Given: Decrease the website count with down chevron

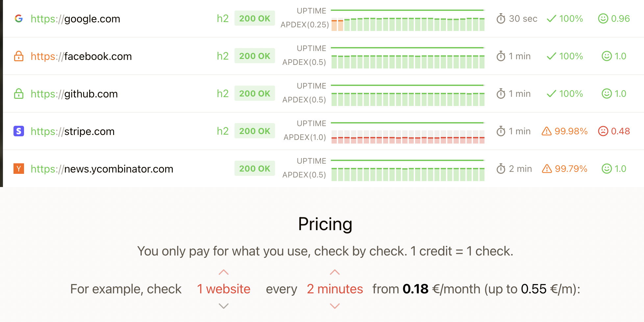Looking at the screenshot, I should (224, 306).
